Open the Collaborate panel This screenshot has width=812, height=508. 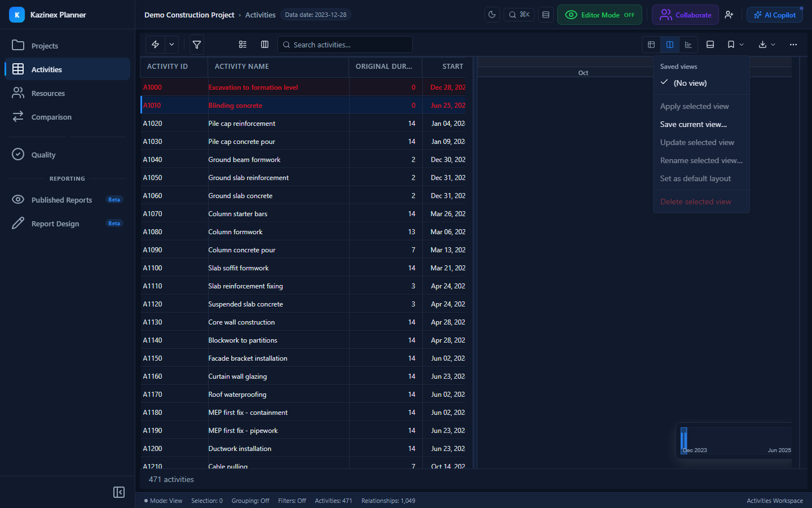click(x=685, y=15)
